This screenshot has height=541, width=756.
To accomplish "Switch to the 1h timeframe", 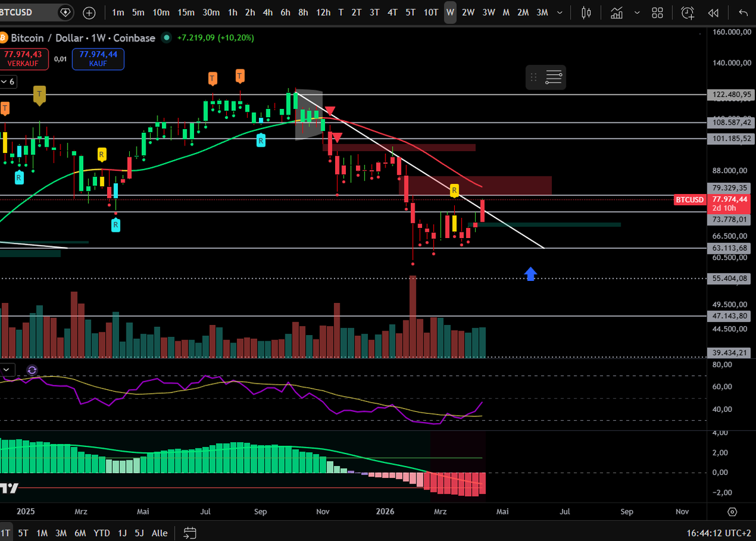I will pos(233,13).
